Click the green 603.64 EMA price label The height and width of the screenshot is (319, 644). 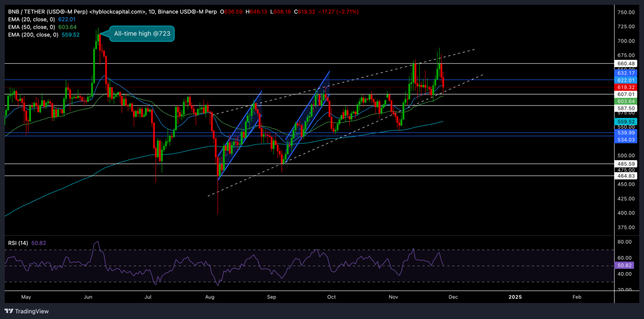coord(626,101)
